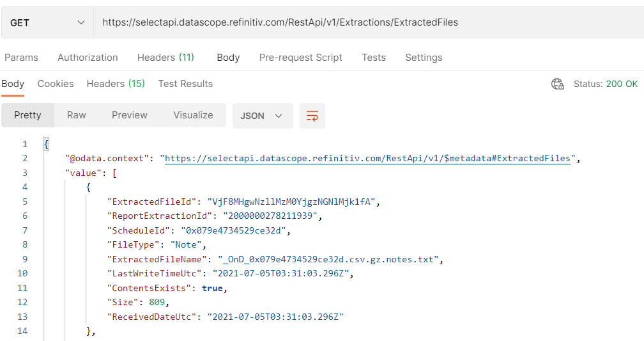Screen dimensions: 644x341
Task: Switch to Raw response view
Action: point(77,115)
